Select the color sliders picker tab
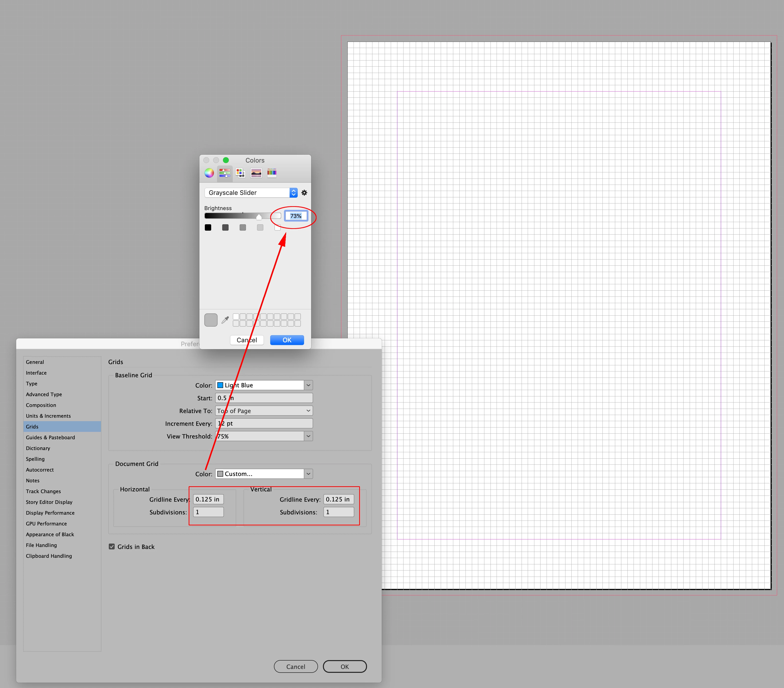The width and height of the screenshot is (784, 688). [x=225, y=173]
